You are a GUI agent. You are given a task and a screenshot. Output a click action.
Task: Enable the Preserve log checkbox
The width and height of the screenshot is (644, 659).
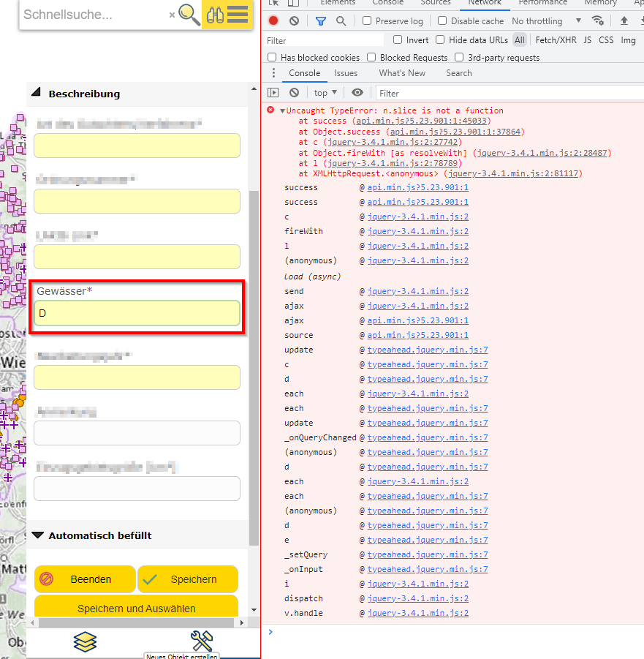[x=367, y=20]
